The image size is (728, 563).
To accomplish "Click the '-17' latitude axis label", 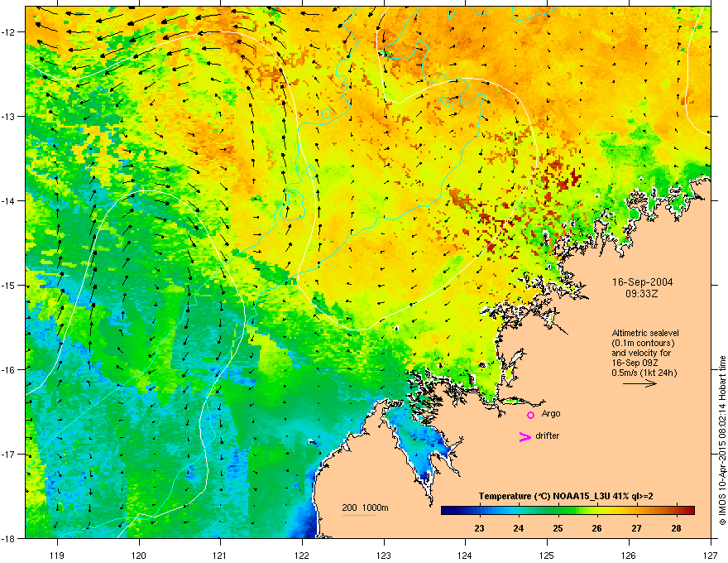I will click(8, 455).
